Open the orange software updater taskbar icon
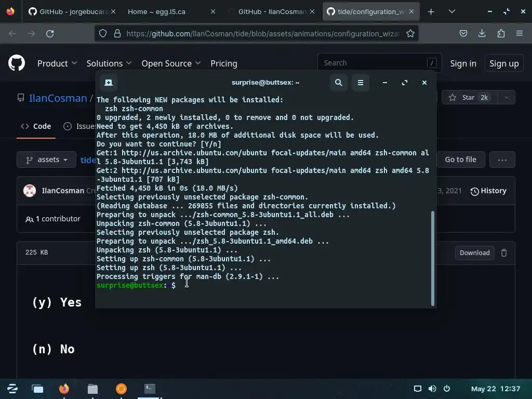The height and width of the screenshot is (399, 532). (x=121, y=389)
